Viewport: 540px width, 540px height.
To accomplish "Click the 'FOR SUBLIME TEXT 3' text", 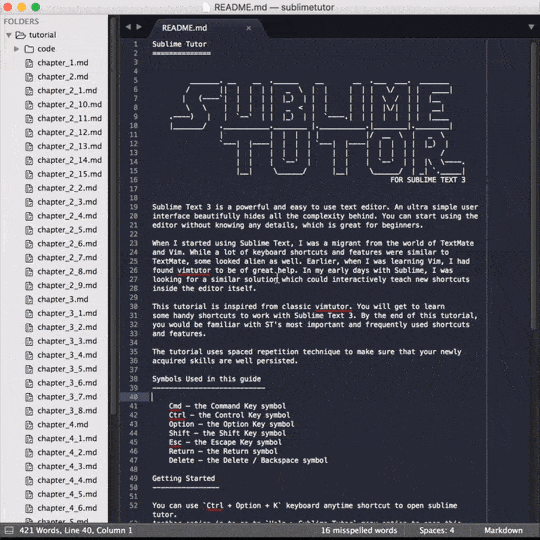I will [x=428, y=180].
